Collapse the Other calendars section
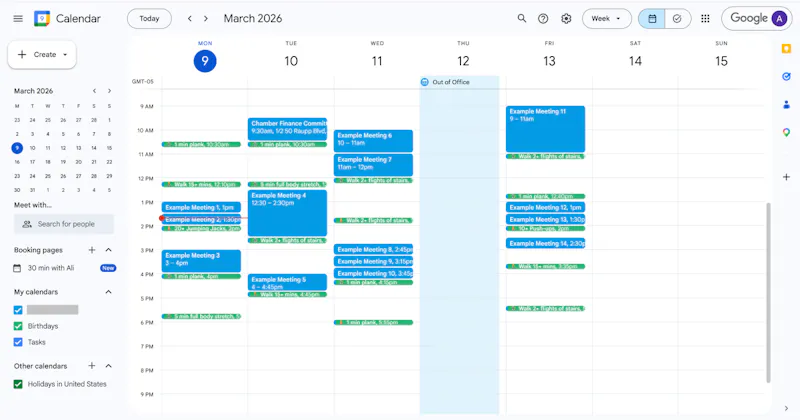Screen dimensions: 800x420 [109, 366]
